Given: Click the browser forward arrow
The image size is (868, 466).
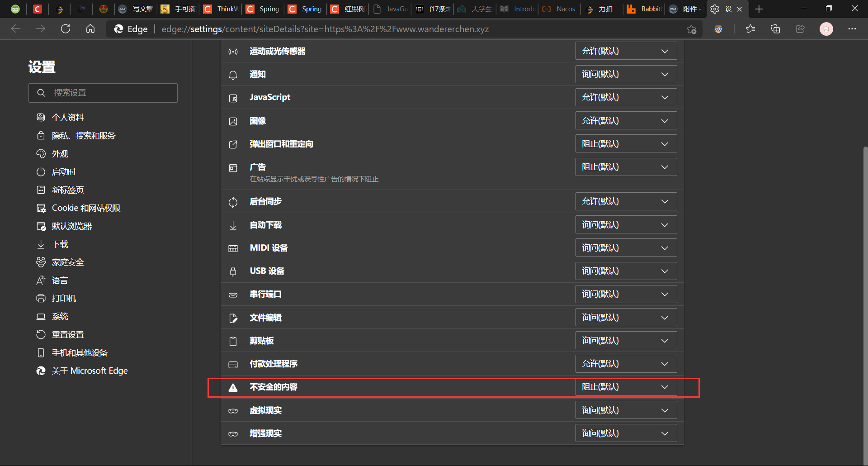Looking at the screenshot, I should point(41,29).
